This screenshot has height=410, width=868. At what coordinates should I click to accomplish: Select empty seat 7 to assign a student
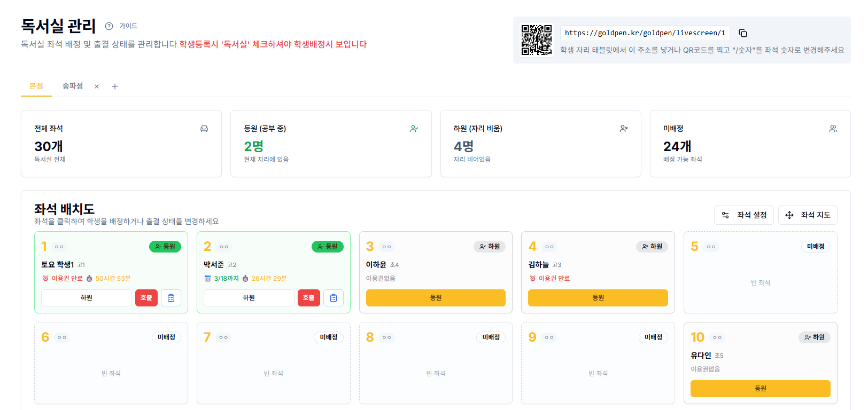click(x=273, y=368)
